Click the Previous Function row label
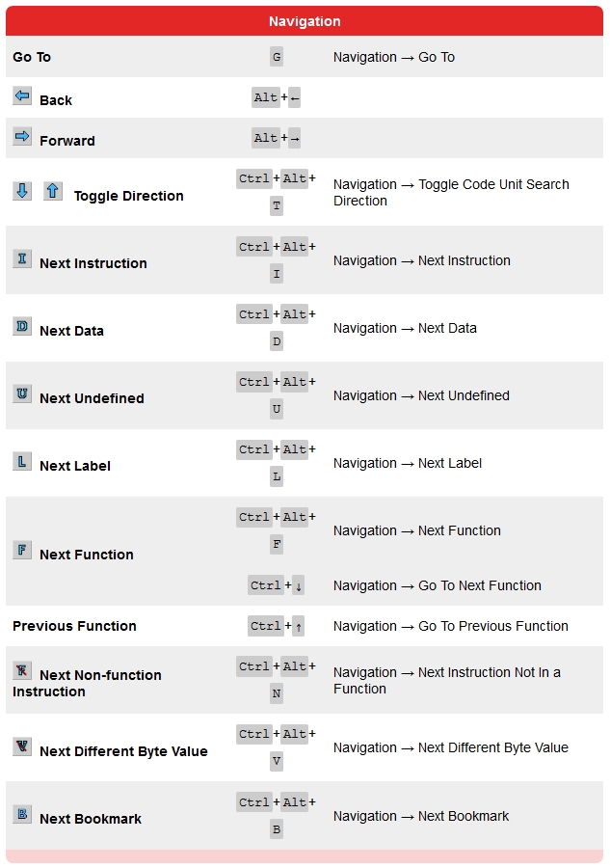610x868 pixels. 74,626
